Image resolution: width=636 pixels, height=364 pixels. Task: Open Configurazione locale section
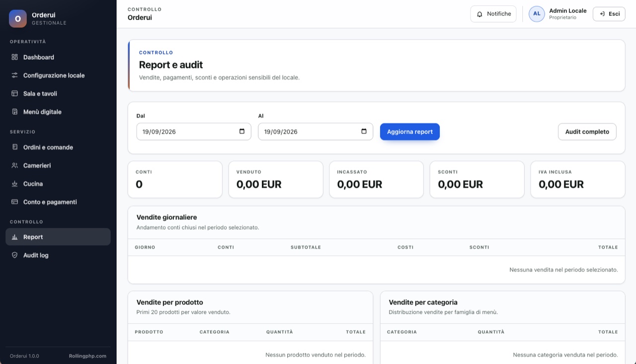click(x=58, y=75)
